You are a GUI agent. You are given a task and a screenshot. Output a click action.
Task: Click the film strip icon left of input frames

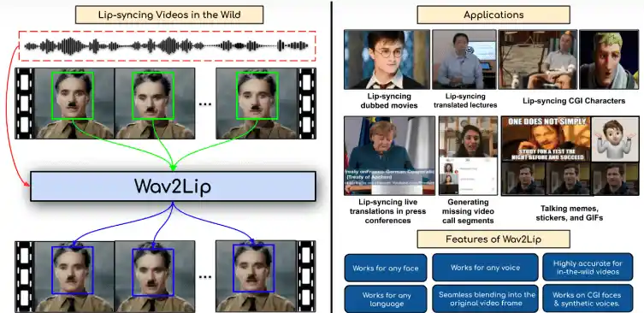click(25, 103)
